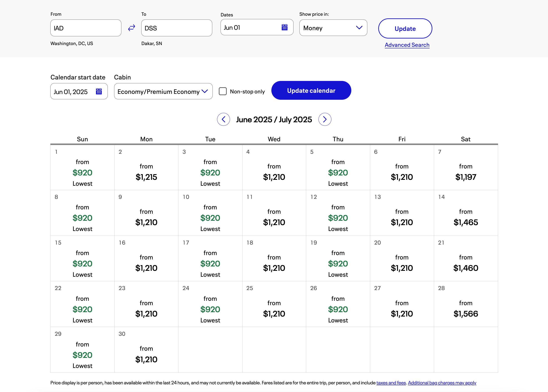The height and width of the screenshot is (392, 548).
Task: Open the Dates field calendar icon
Action: click(284, 27)
